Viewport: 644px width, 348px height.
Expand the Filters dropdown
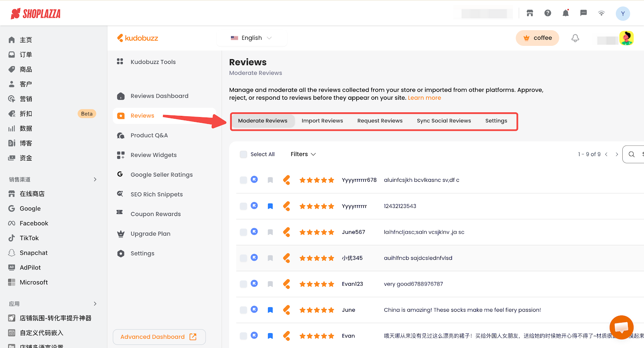(x=303, y=154)
